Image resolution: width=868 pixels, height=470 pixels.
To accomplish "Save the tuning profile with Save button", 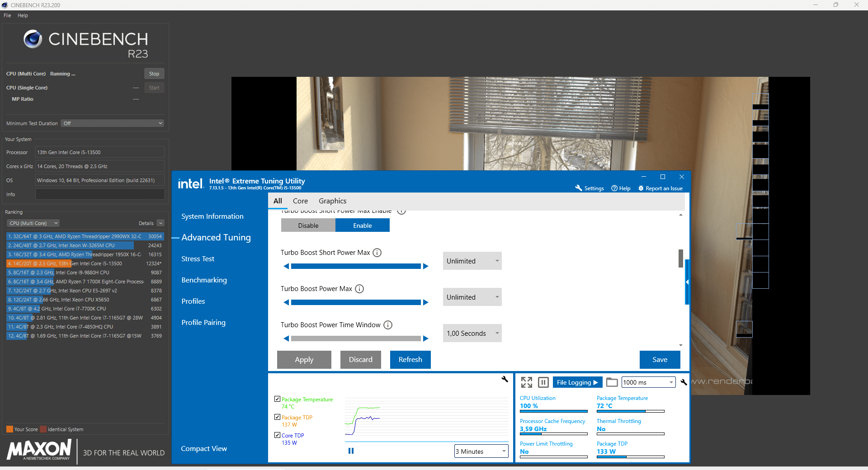I will click(x=660, y=360).
